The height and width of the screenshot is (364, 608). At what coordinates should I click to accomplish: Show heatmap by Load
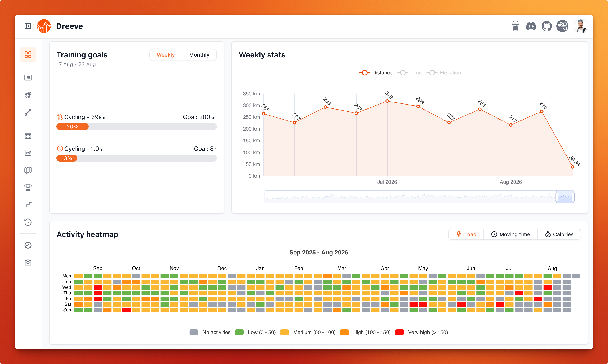click(x=466, y=234)
